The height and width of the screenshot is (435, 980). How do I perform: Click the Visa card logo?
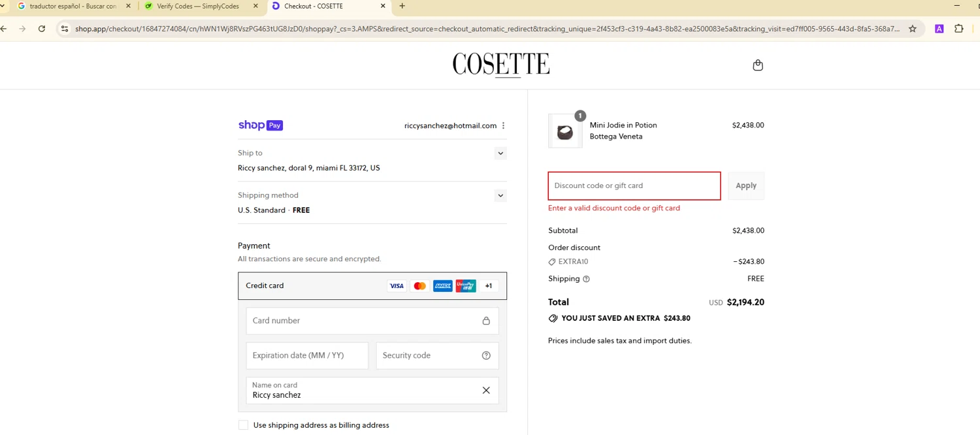397,286
